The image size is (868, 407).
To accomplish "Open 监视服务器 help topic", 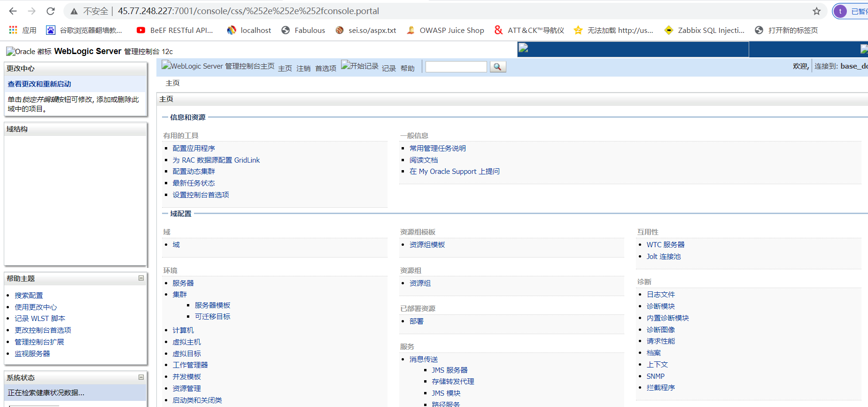I will point(32,353).
